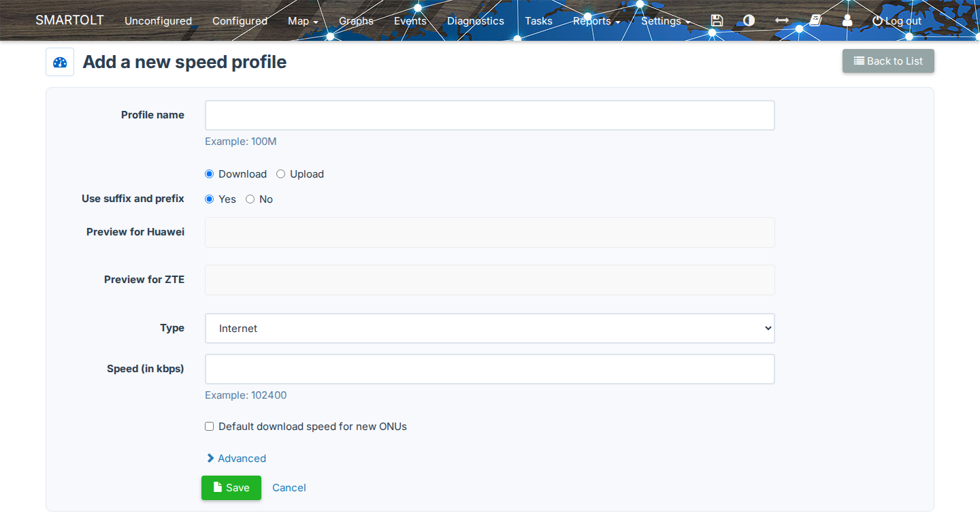Enable default download speed for new ONUs
The image size is (980, 528).
point(210,427)
